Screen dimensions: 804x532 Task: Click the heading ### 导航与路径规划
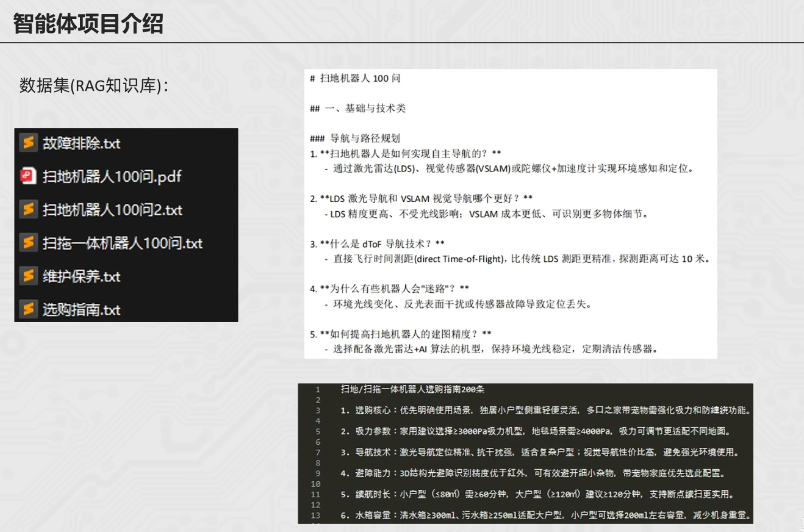(355, 138)
